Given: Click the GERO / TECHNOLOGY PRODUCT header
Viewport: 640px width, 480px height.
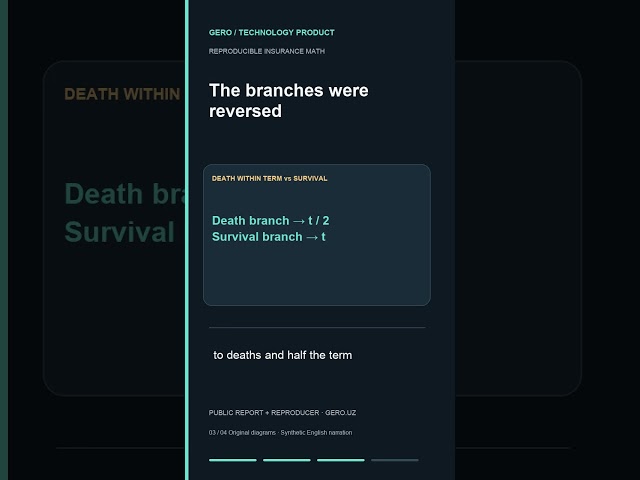Looking at the screenshot, I should (x=271, y=33).
